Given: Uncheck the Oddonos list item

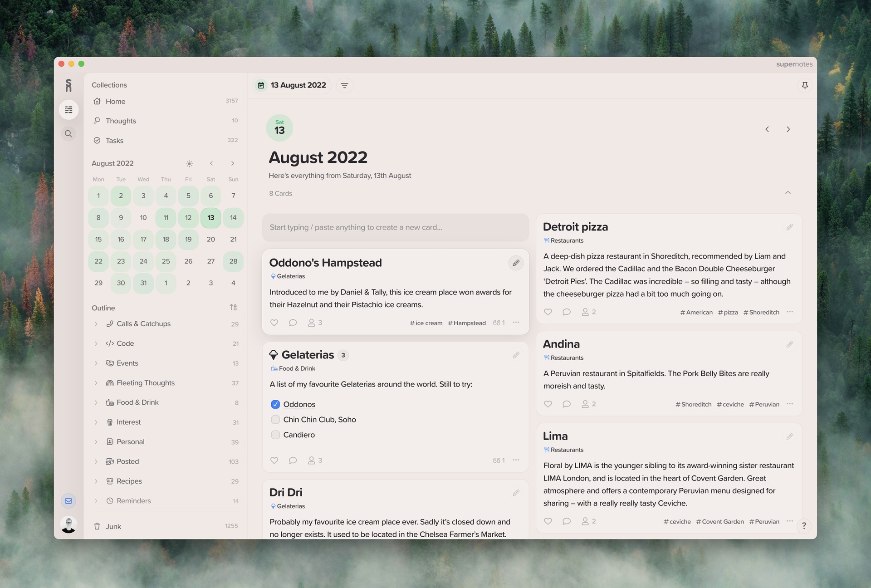Looking at the screenshot, I should 275,404.
